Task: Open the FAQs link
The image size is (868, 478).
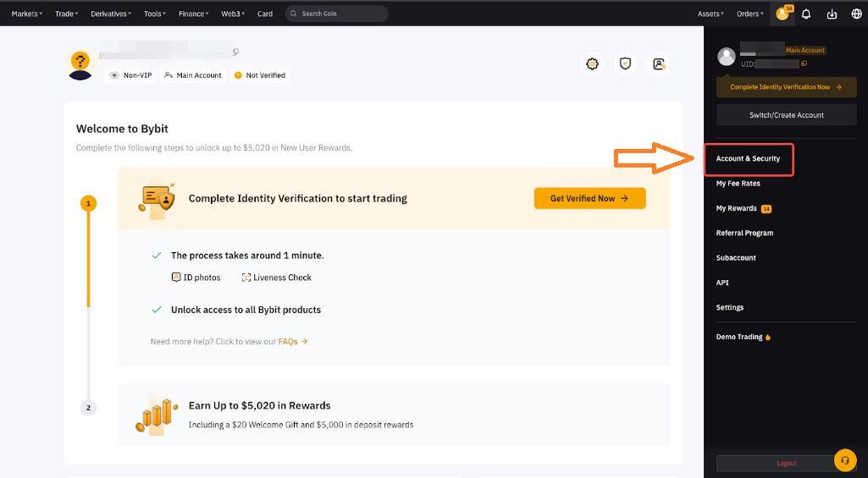Action: point(293,341)
